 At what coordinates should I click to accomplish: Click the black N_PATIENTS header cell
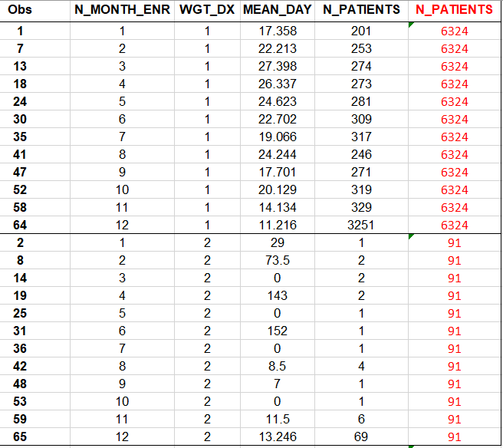click(362, 10)
